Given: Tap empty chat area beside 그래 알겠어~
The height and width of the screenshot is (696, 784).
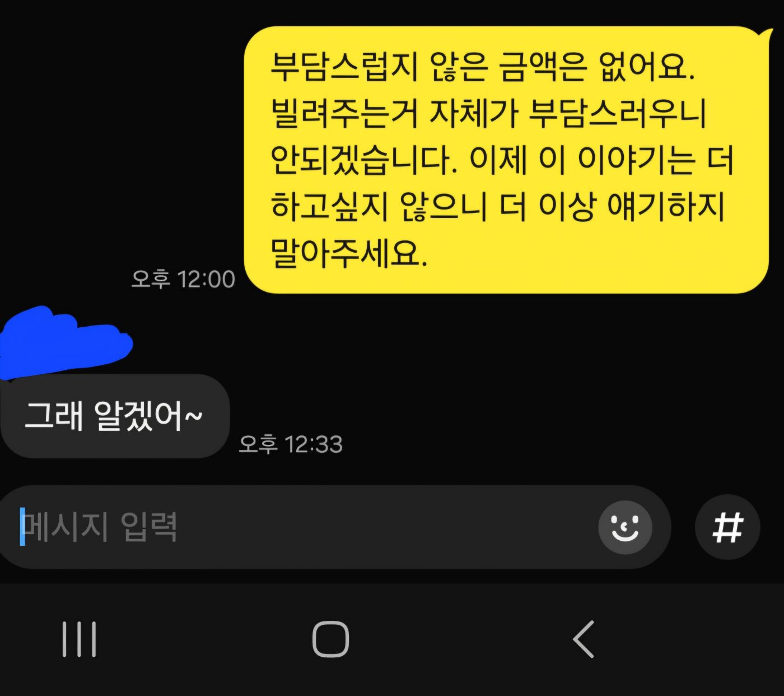Looking at the screenshot, I should 504,416.
